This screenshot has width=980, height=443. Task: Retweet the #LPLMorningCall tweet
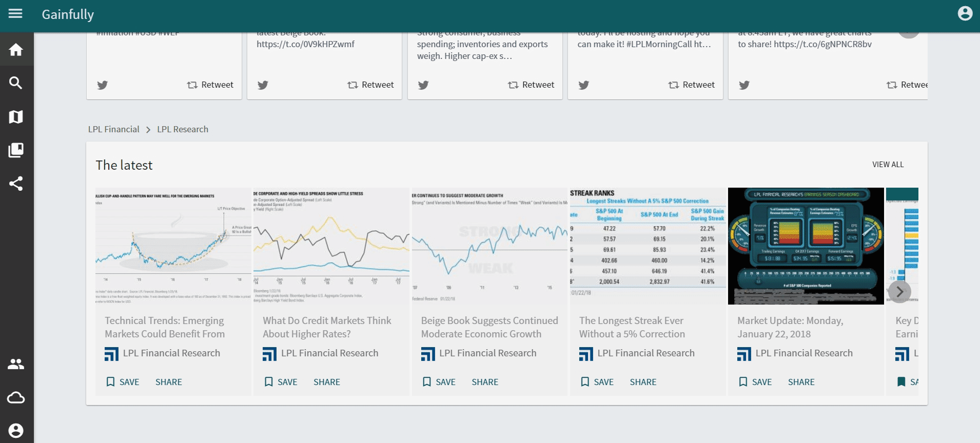[691, 85]
